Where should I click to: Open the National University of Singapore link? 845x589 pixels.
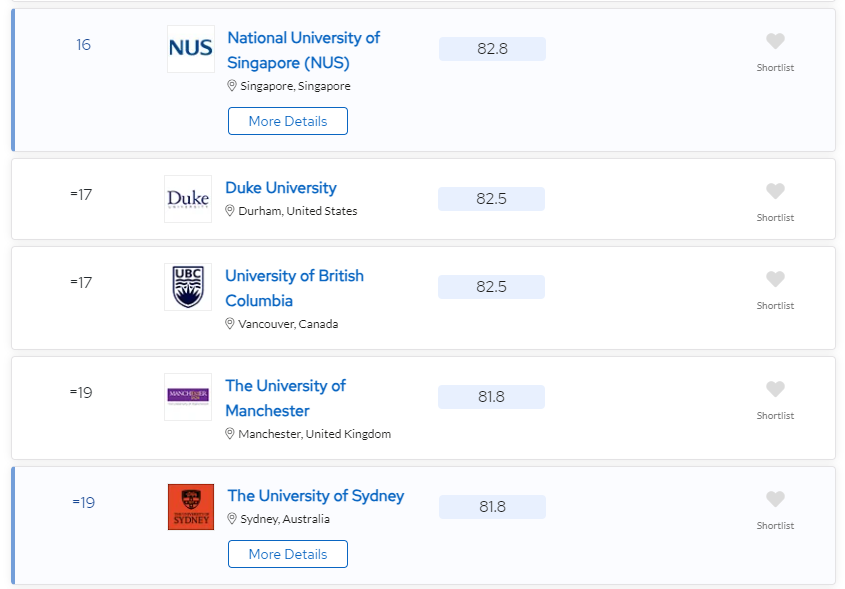coord(303,50)
